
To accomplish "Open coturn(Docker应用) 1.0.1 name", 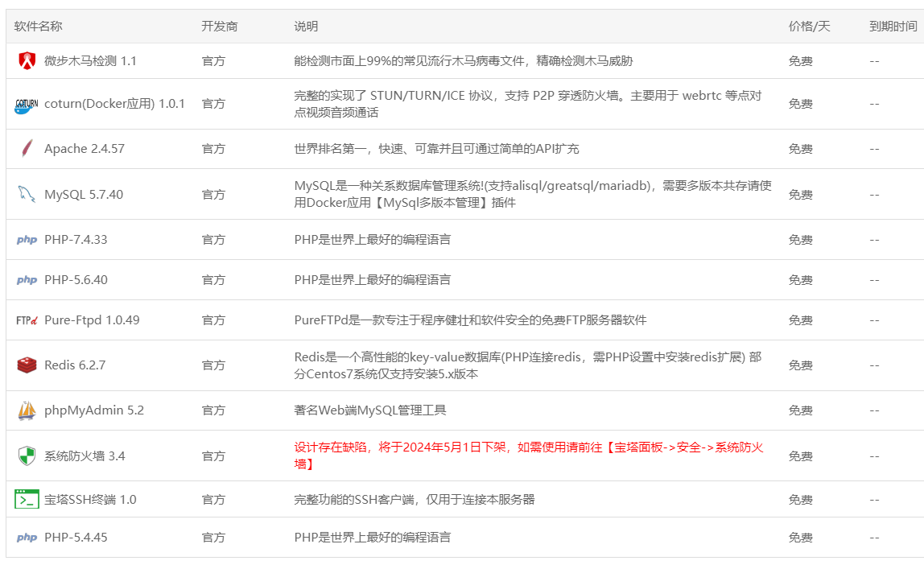I will (115, 104).
